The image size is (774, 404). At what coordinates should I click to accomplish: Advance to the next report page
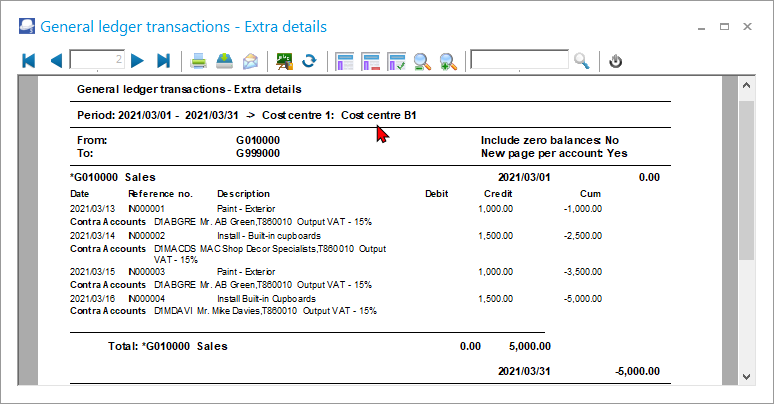tap(138, 61)
